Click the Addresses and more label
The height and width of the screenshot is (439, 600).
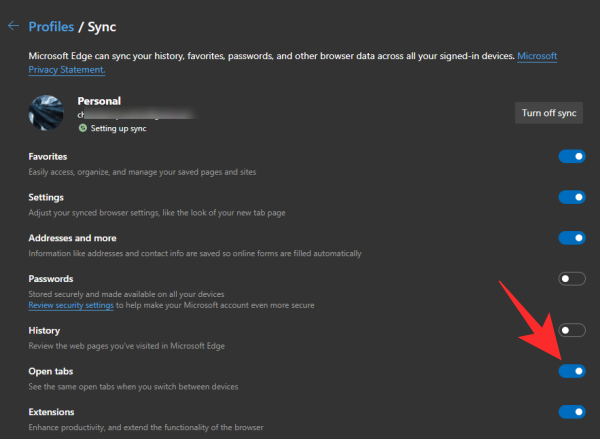click(72, 238)
